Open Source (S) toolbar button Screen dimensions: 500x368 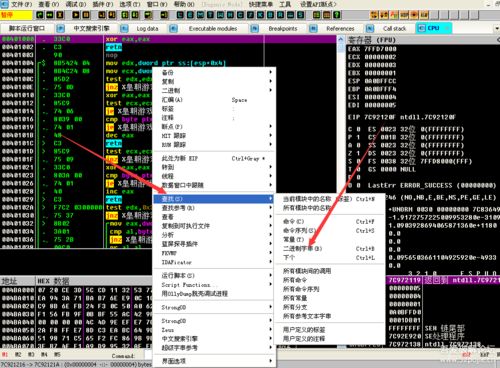300,15
